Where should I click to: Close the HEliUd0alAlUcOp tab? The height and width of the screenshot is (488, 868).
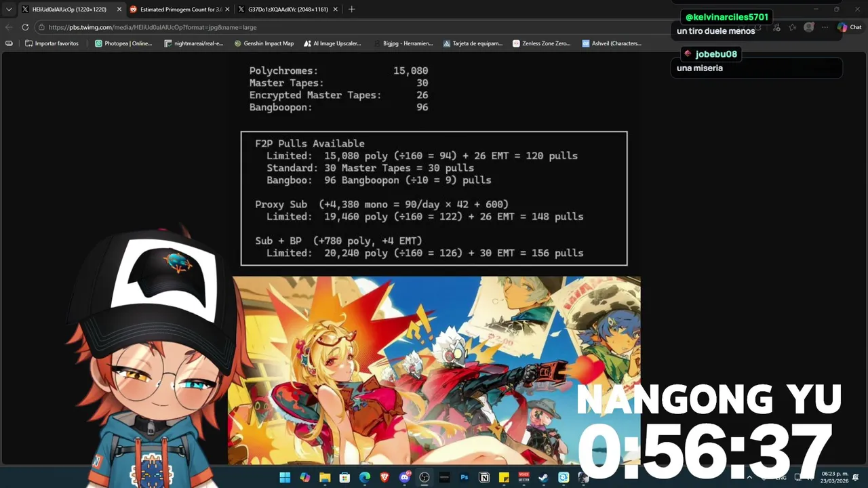click(x=119, y=9)
